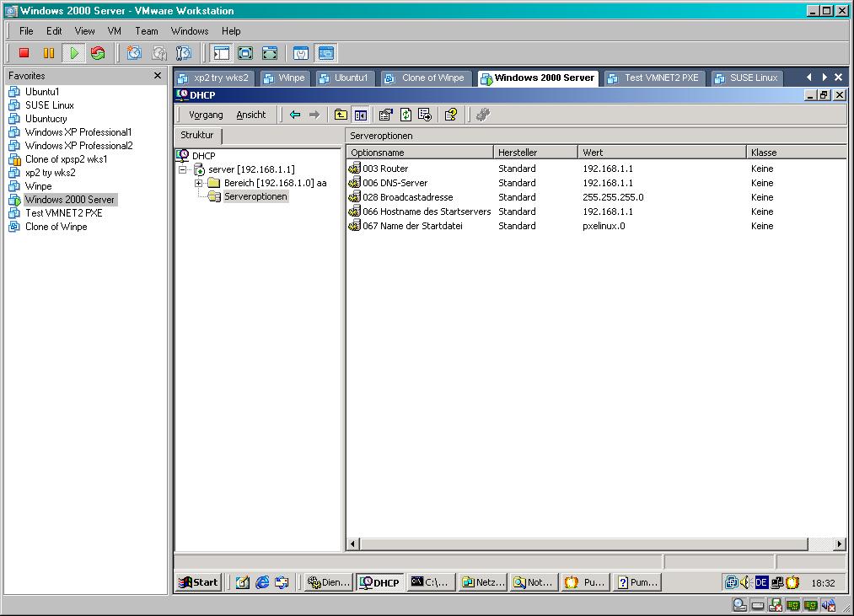Select SUSE Linux in Favorites list
Screen dimensions: 854x616
50,105
